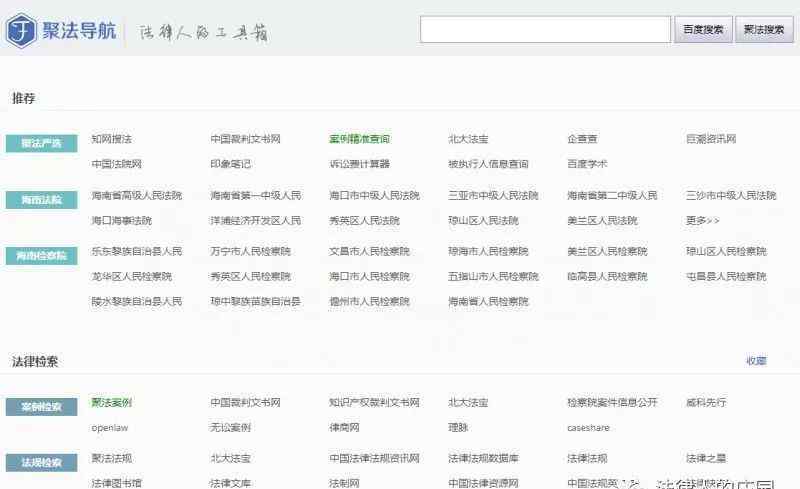
Task: Open the 百度学术 link
Action: (587, 164)
